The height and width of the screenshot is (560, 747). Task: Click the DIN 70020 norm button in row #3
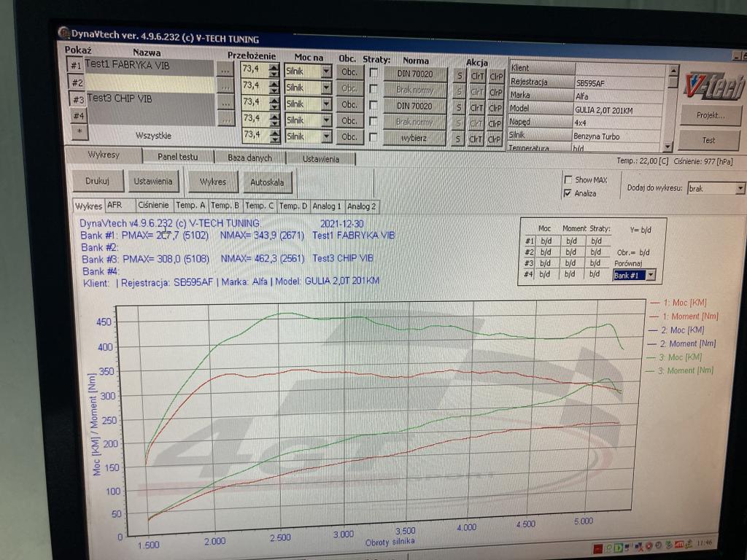click(x=414, y=106)
